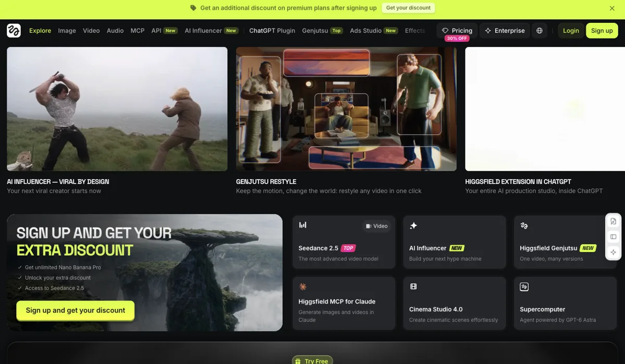Viewport: 625px width, 364px height.
Task: Click the Enterprise button
Action: pyautogui.click(x=505, y=31)
